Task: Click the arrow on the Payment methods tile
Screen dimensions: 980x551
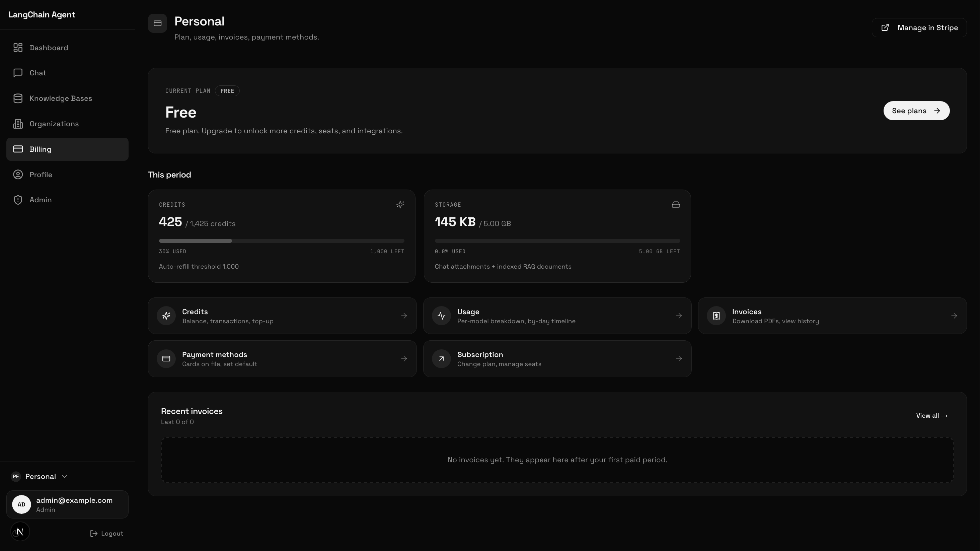Action: pos(404,359)
